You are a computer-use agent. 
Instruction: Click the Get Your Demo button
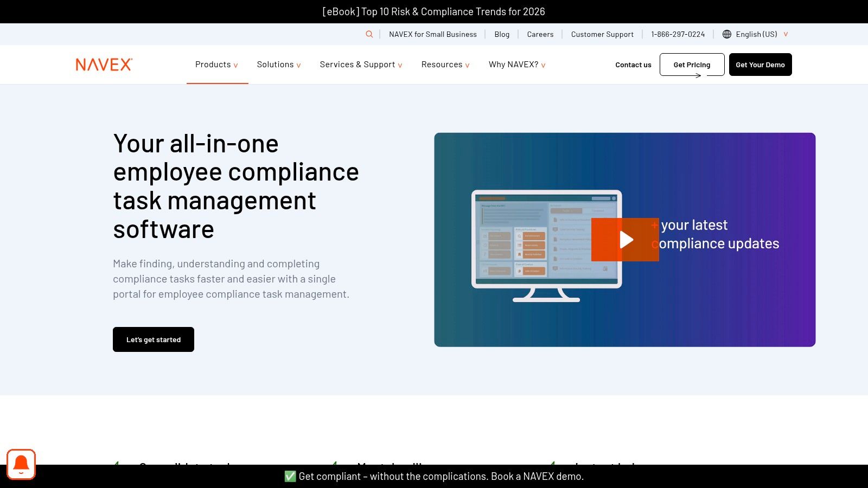pyautogui.click(x=760, y=64)
